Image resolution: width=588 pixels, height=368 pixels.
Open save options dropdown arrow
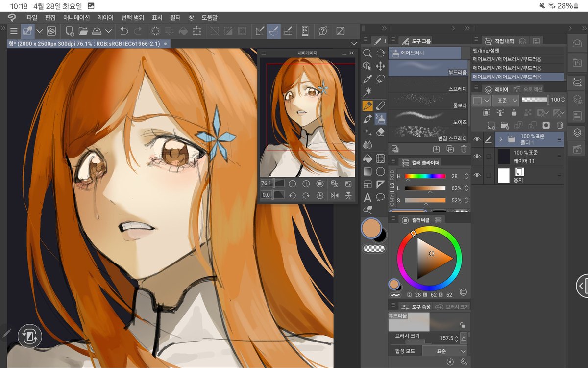point(109,31)
